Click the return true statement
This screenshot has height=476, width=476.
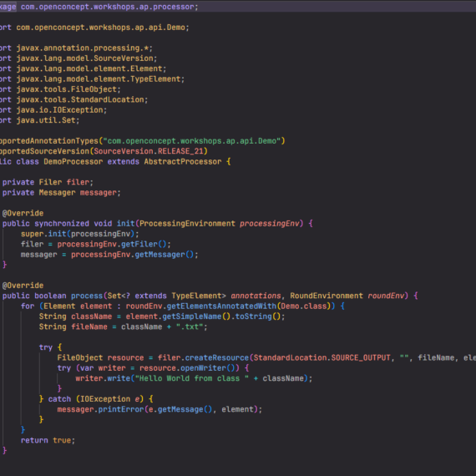48,440
